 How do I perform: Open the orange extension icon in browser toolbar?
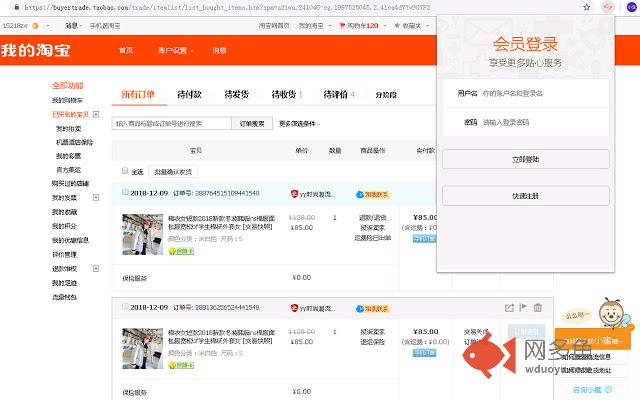click(608, 7)
